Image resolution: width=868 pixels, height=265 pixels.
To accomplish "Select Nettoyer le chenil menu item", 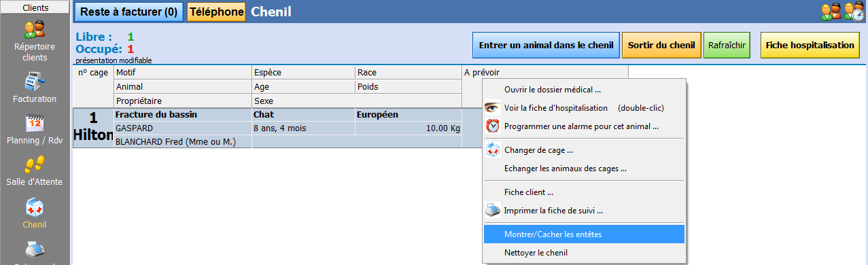I will [585, 253].
